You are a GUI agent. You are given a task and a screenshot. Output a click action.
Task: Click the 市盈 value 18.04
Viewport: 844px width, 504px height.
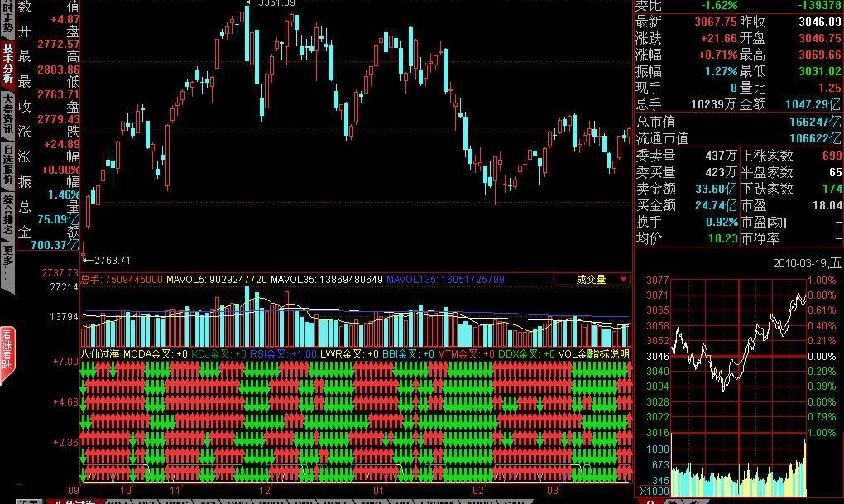point(827,205)
